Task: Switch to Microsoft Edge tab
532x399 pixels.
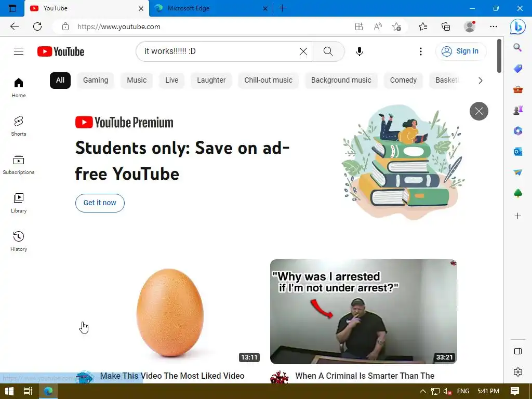Action: [211, 8]
